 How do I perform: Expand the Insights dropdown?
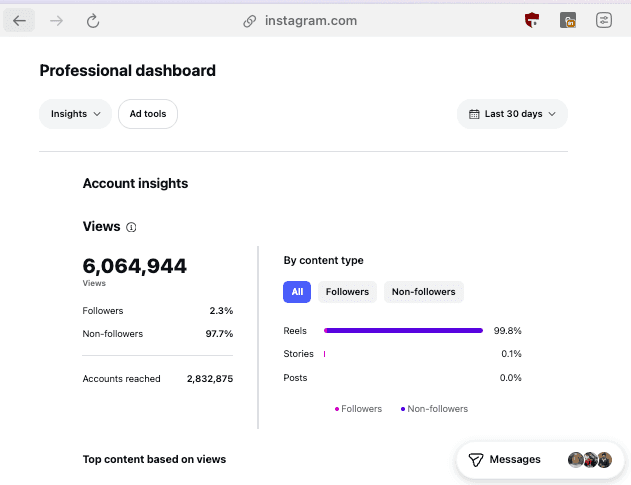click(x=75, y=114)
